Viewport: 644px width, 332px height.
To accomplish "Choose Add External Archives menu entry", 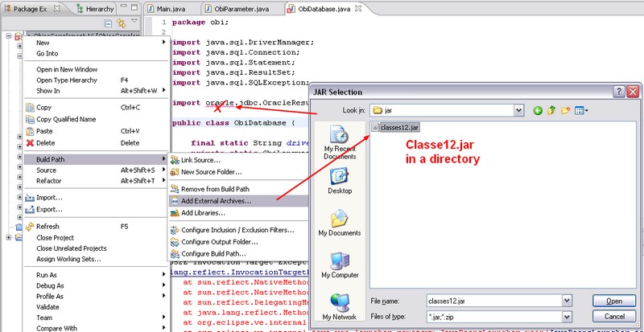I will click(216, 200).
